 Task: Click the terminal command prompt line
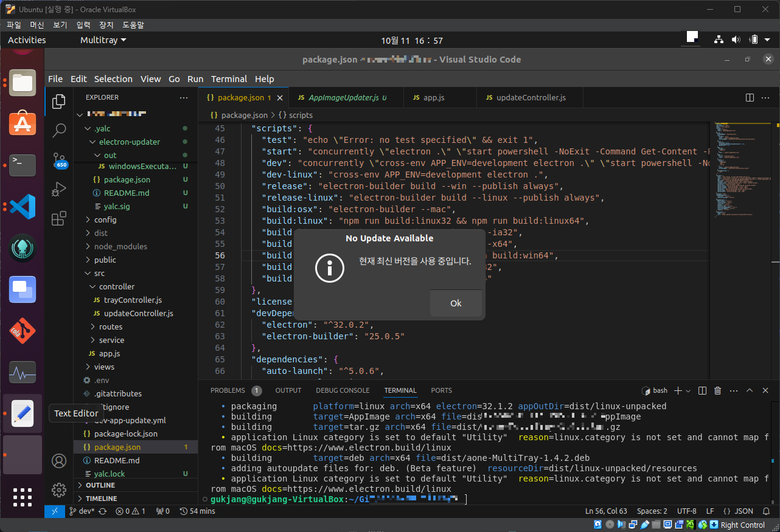pyautogui.click(x=338, y=499)
